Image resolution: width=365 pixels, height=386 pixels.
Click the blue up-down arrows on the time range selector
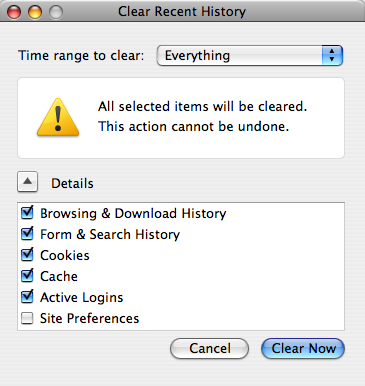(332, 55)
